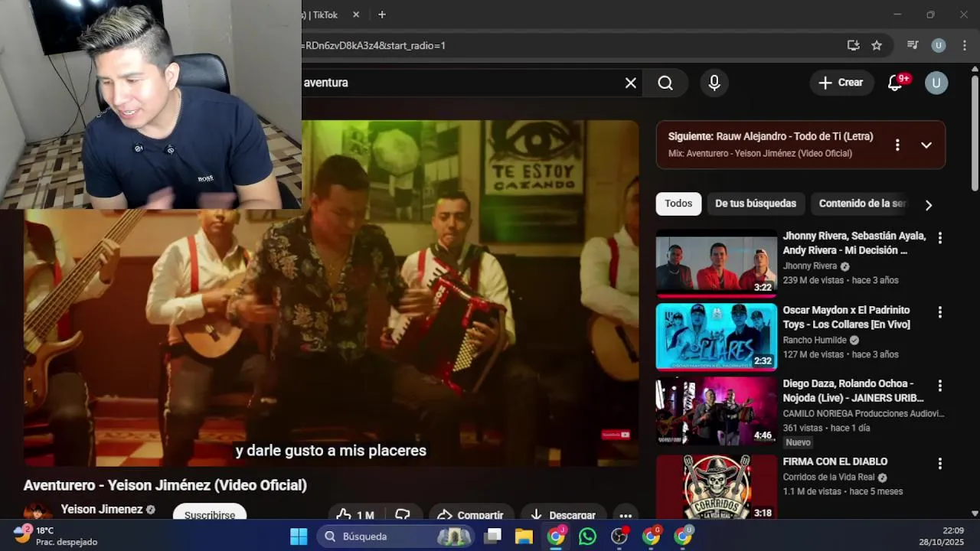Open a new browser tab

(382, 15)
